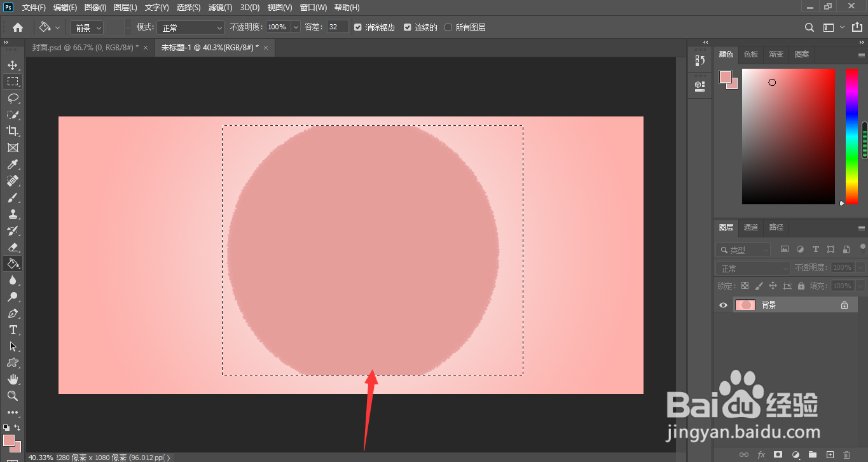Click the Home icon in options bar

point(18,27)
